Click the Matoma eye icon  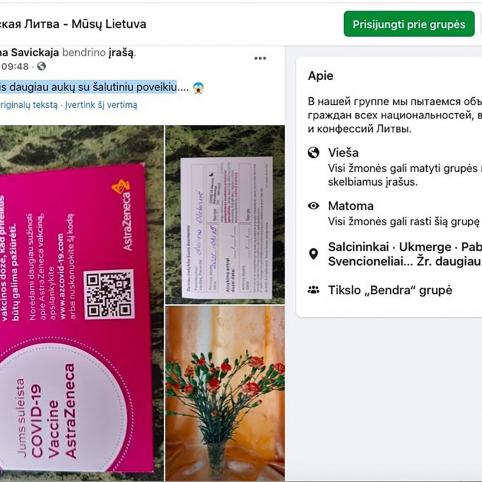[313, 206]
